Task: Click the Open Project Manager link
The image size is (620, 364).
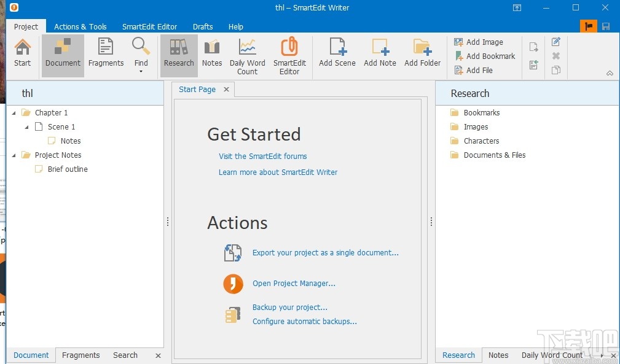Action: click(294, 284)
